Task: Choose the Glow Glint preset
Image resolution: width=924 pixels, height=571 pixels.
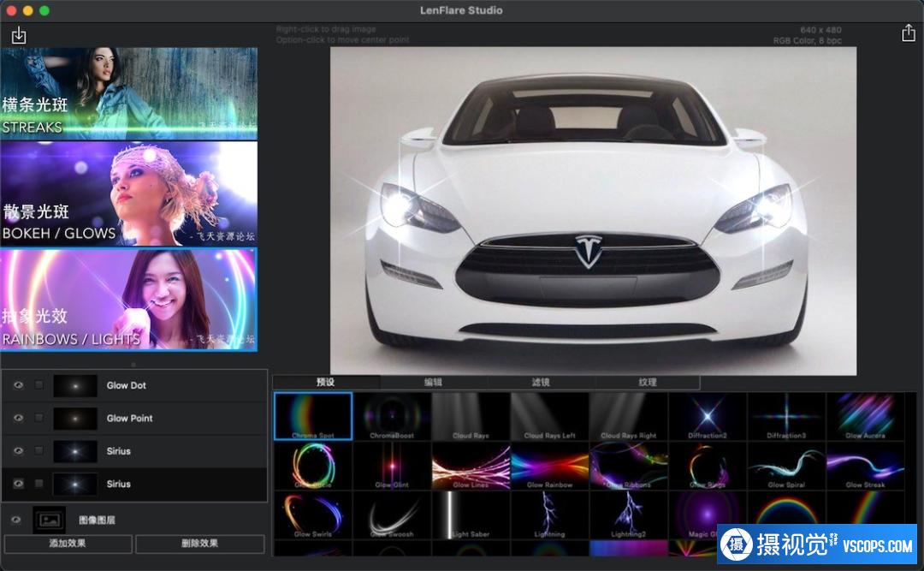Action: pos(392,466)
